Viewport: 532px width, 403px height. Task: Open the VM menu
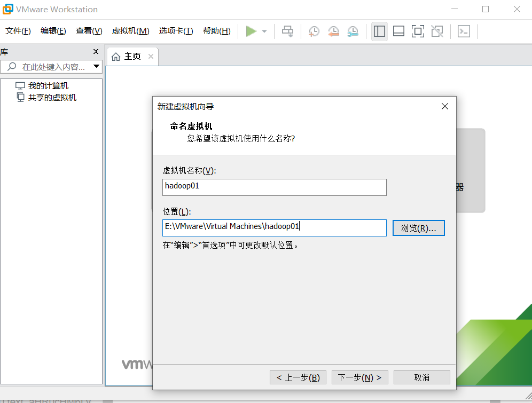coord(131,31)
